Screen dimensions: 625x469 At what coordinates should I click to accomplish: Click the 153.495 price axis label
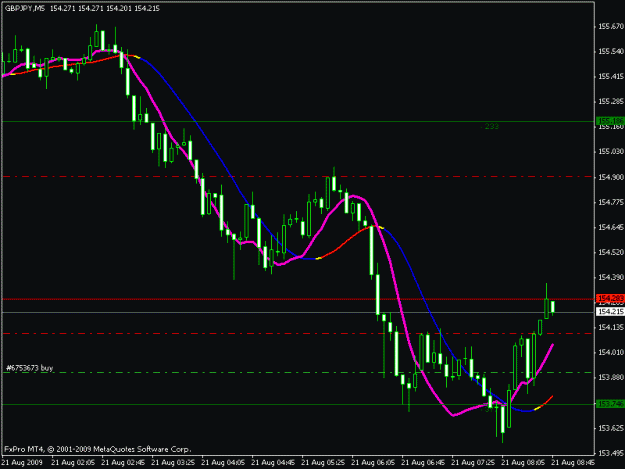611,453
